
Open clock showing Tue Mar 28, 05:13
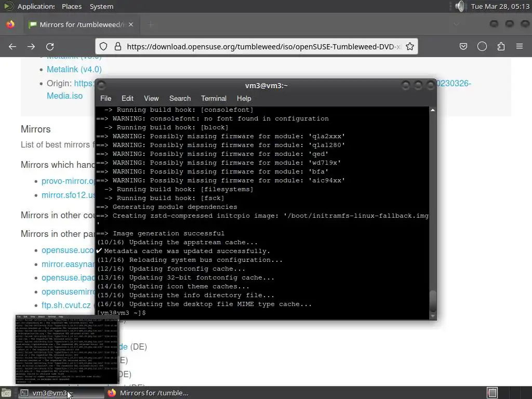click(500, 6)
